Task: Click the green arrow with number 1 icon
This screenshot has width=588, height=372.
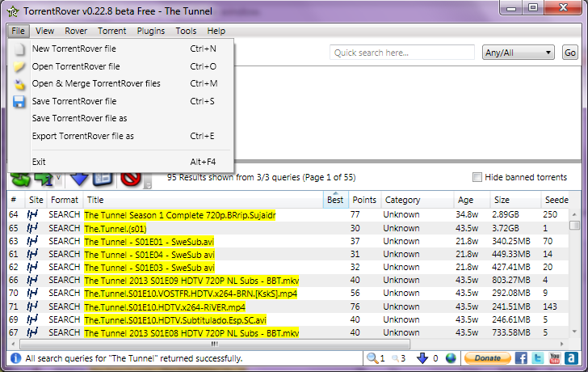Action: tap(44, 180)
